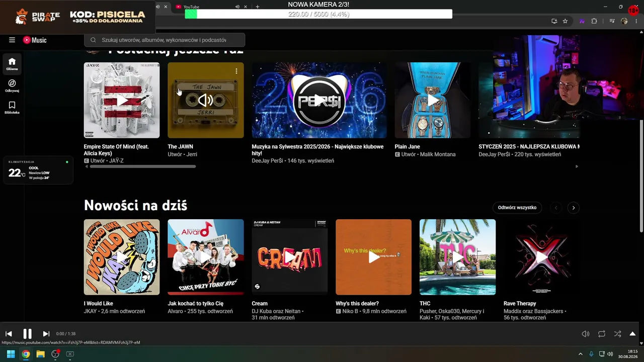Click the horizontal scrollbar under listen-again row
Screen dimensions: 644x362
(142, 166)
